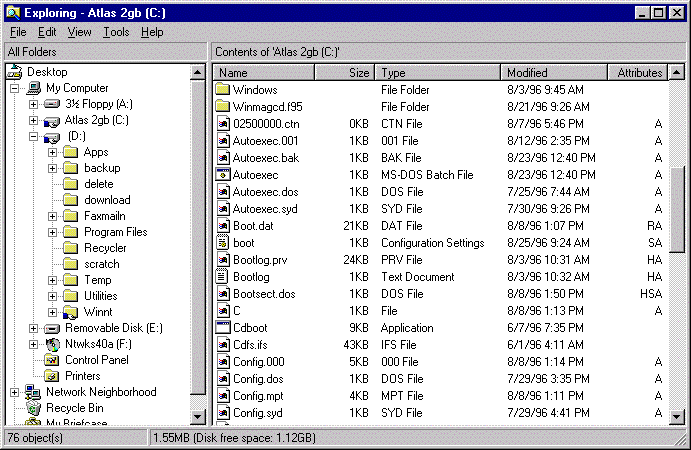691x450 pixels.
Task: Click the My Computer icon
Action: pos(34,88)
